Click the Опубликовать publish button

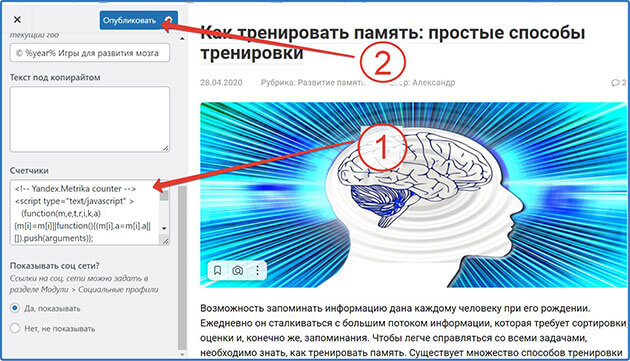coord(129,20)
